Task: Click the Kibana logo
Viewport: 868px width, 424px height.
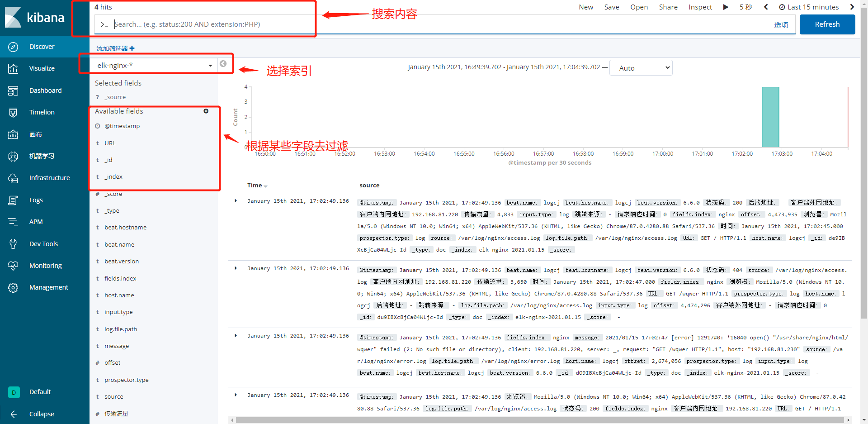Action: pyautogui.click(x=34, y=18)
